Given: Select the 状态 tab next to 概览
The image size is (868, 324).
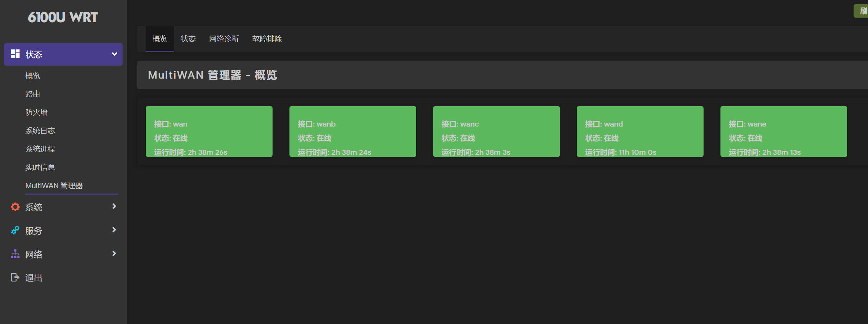Looking at the screenshot, I should (x=188, y=39).
